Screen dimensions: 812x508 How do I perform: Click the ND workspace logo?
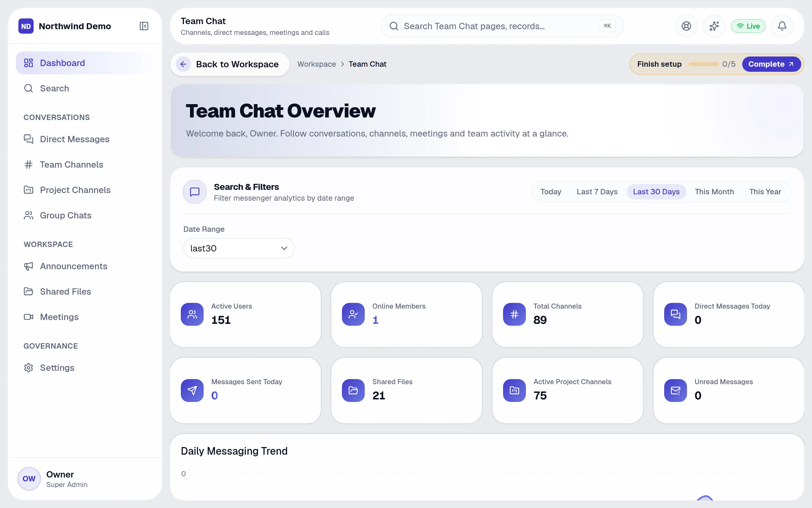tap(26, 26)
